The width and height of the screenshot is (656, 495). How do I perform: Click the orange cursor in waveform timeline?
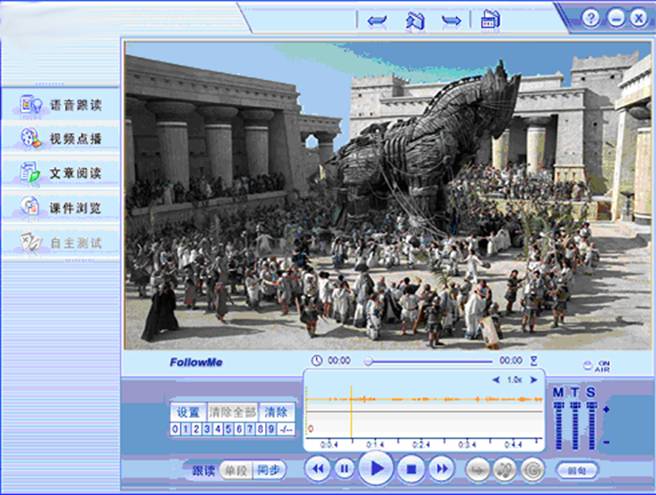coord(351,412)
